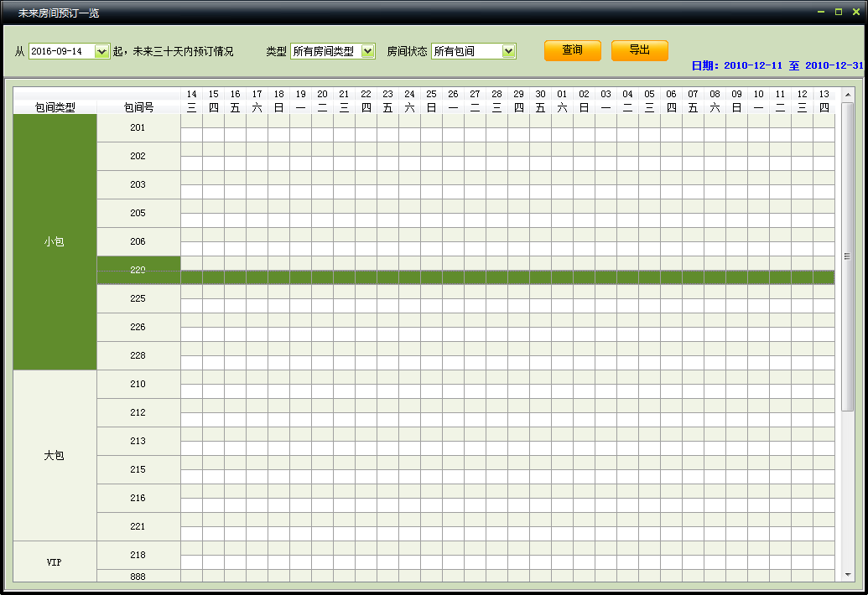The height and width of the screenshot is (595, 868).
Task: Expand the 所有房间类型 type dropdown
Action: pos(368,51)
